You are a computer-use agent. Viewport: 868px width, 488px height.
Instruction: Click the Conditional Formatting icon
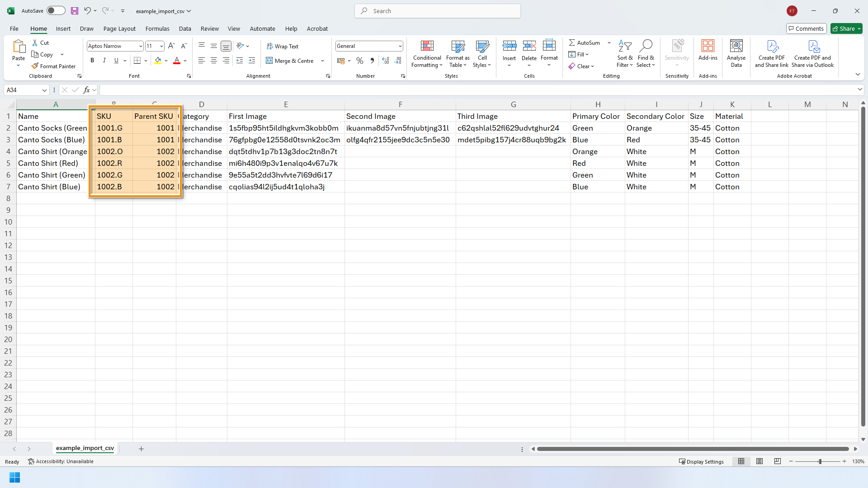pos(427,46)
